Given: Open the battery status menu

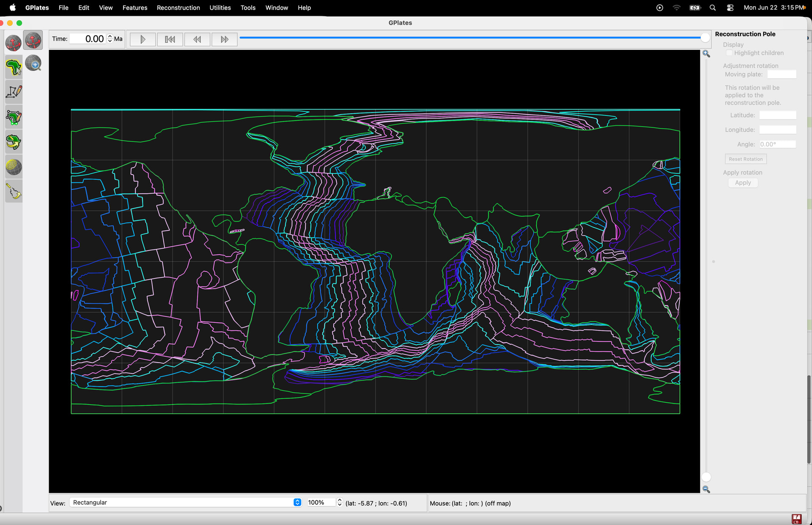Looking at the screenshot, I should (695, 8).
